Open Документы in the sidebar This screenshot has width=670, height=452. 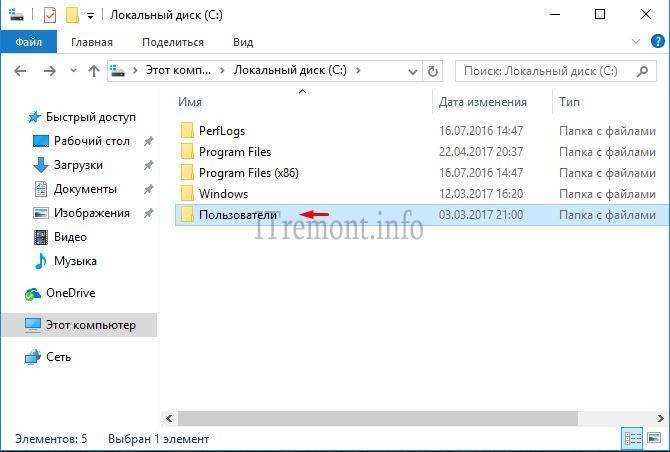tap(85, 189)
